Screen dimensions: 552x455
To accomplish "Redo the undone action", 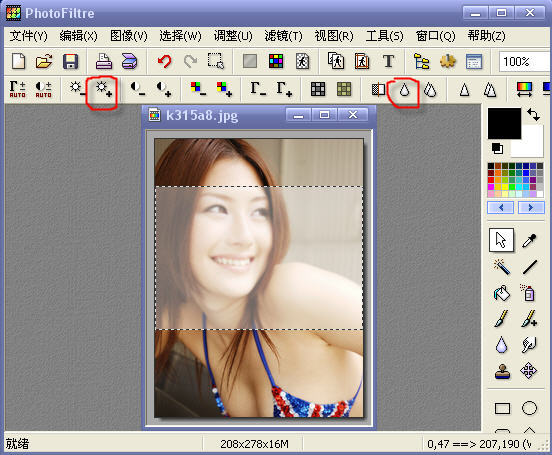I will pos(190,61).
